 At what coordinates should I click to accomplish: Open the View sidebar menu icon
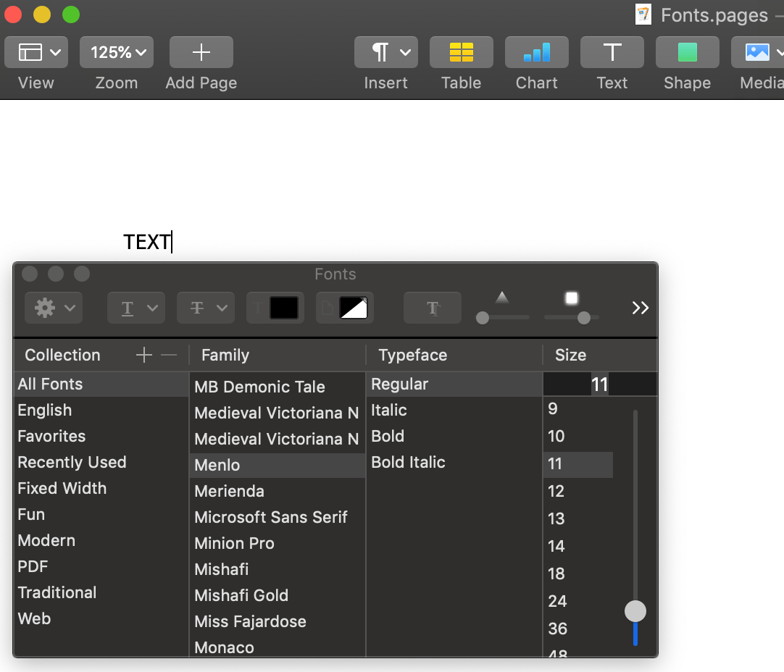(36, 52)
